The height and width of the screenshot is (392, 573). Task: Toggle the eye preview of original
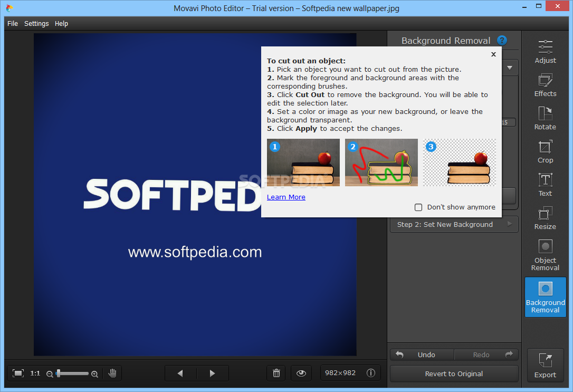click(x=301, y=373)
